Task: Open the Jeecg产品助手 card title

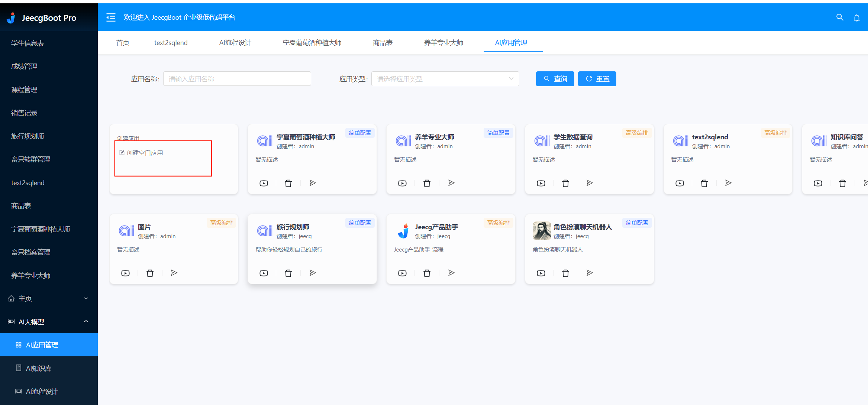Action: (x=436, y=227)
